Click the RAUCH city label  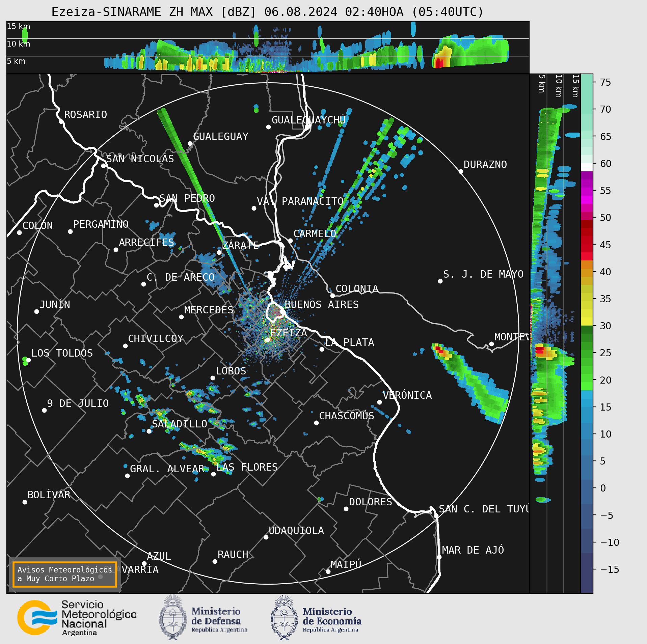click(x=233, y=555)
